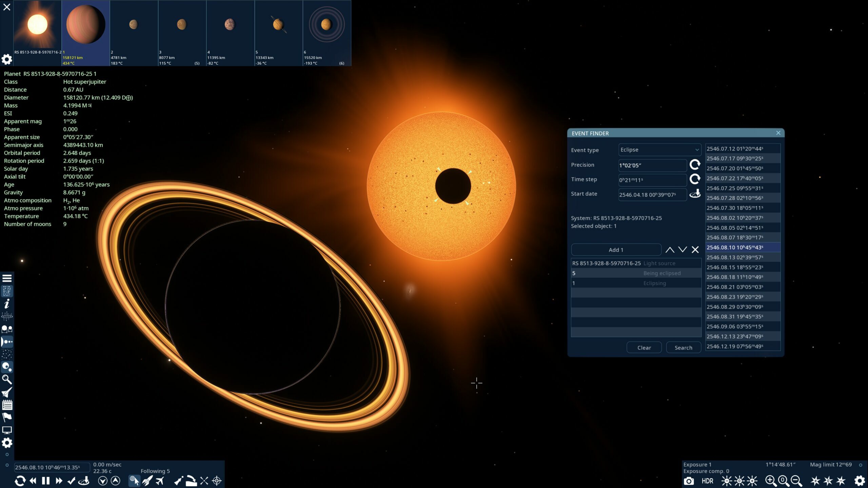868x488 pixels.
Task: Open the object info panel via the i icon
Action: point(7,304)
